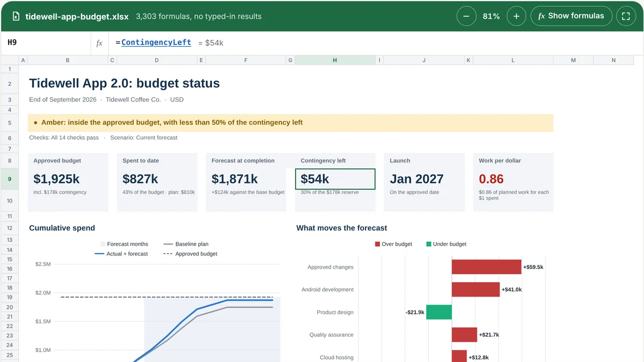Click the Actual + forecast legend entry
The width and height of the screenshot is (644, 362).
coord(121,254)
